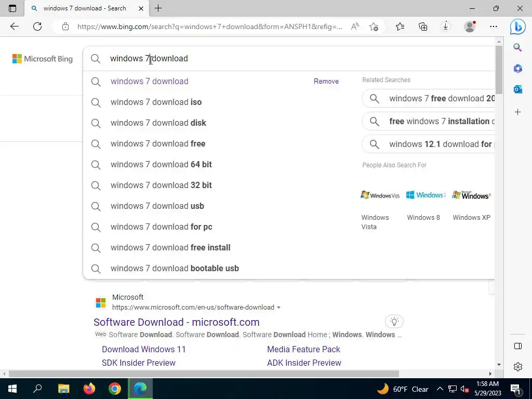Screen dimensions: 532x399
Task: Select suggestion windows 7 download disk
Action: pos(158,123)
